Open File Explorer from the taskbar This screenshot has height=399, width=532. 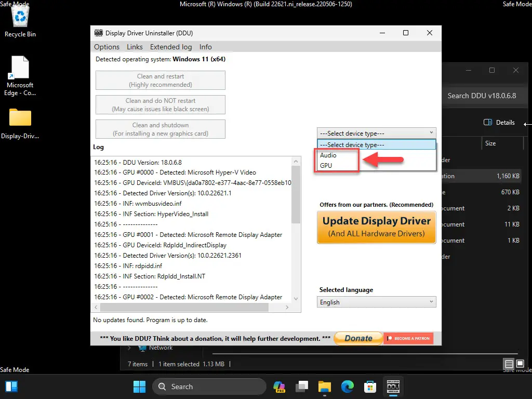[x=324, y=387]
